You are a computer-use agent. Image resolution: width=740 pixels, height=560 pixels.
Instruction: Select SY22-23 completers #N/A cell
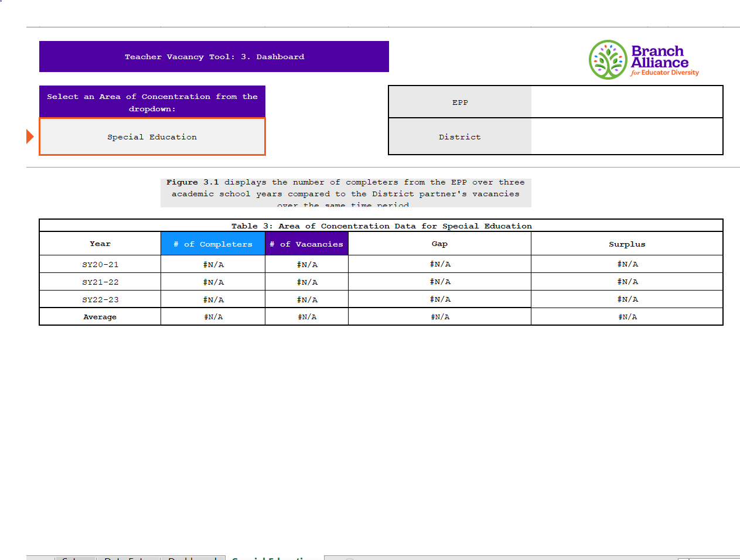pos(213,299)
